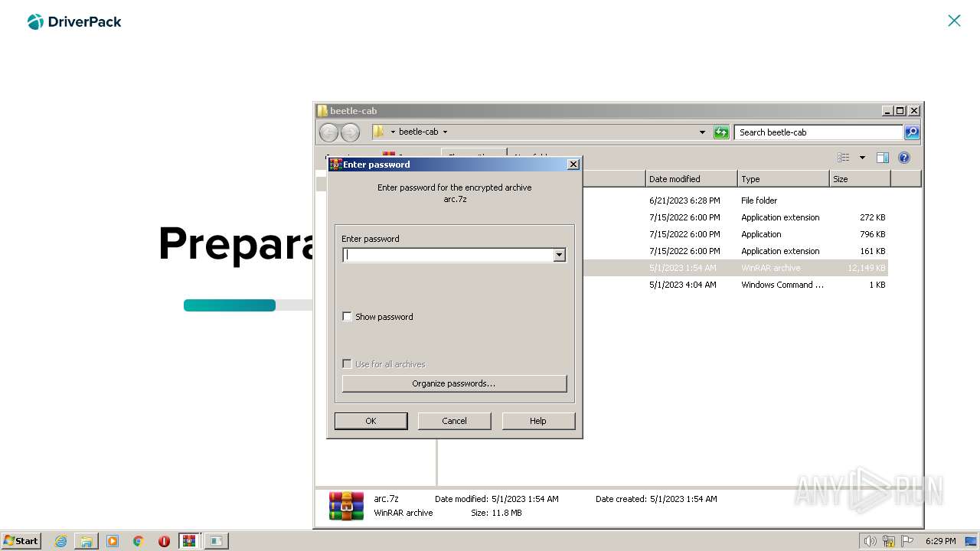Click the search magnifier icon in Explorer

point(912,132)
